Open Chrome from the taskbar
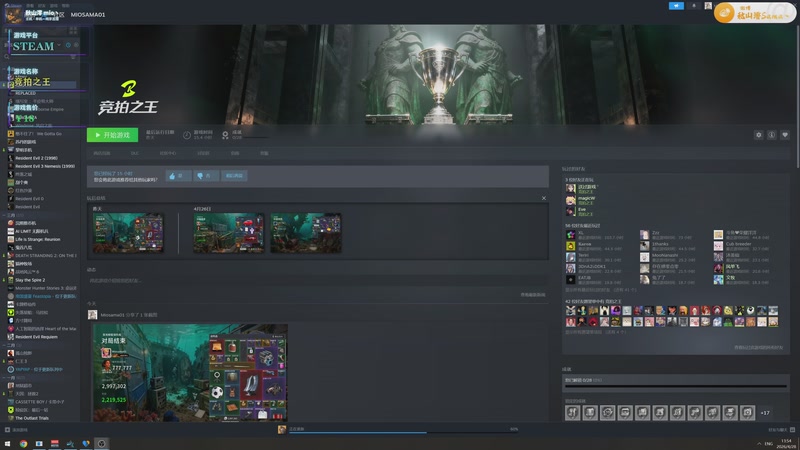Viewport: 800px width, 450px height. 23,444
